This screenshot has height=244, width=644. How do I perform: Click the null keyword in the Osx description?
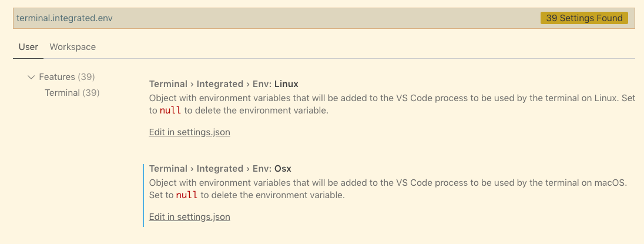[186, 195]
